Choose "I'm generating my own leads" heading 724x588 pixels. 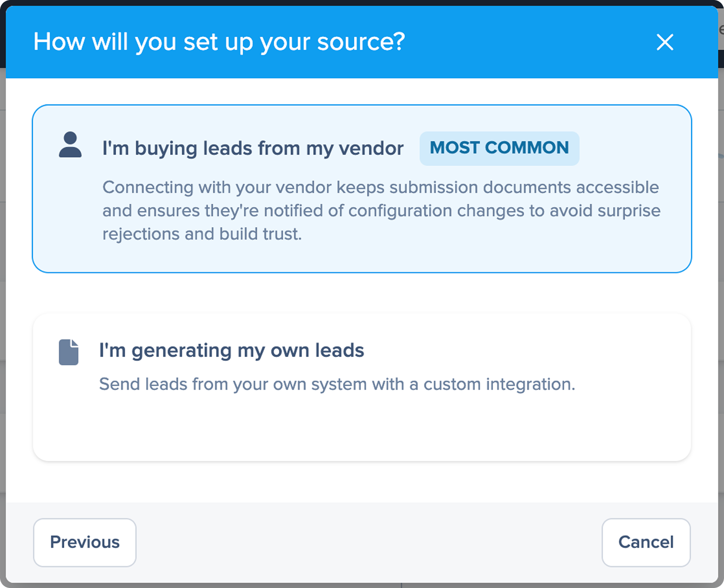pos(231,350)
